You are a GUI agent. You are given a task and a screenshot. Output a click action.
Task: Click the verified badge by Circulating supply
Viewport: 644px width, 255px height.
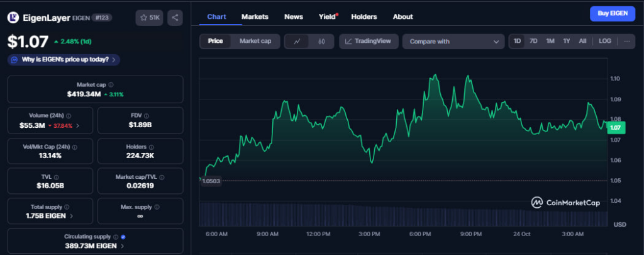(124, 237)
